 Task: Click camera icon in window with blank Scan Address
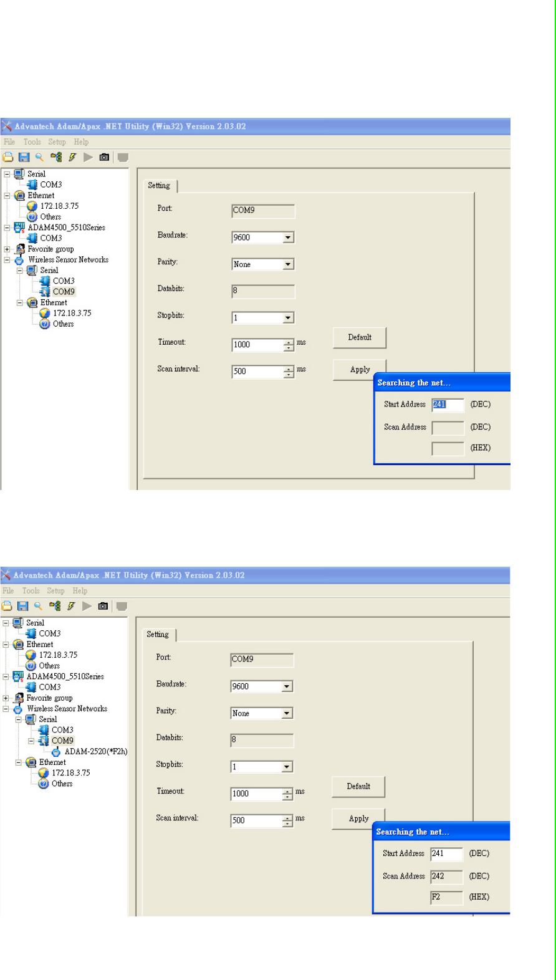tap(104, 157)
